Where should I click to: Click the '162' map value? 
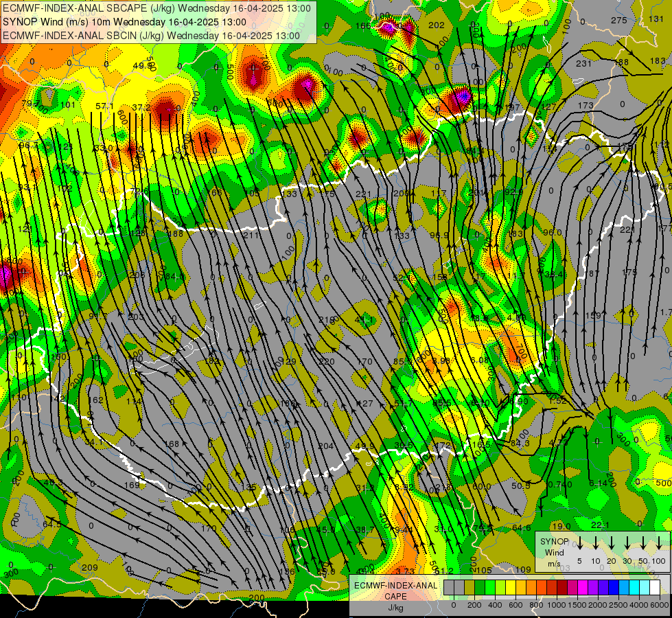(x=95, y=400)
